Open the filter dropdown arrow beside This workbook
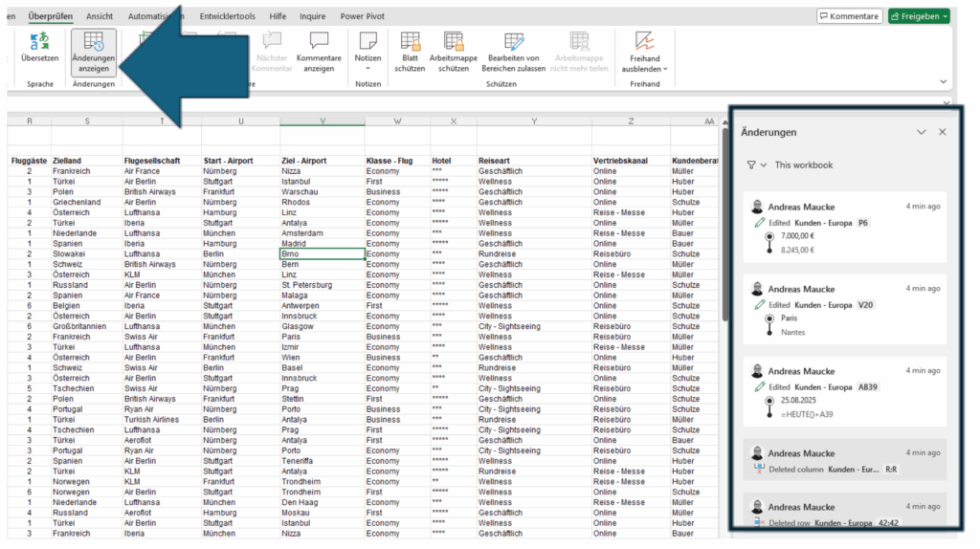This screenshot has width=980, height=549. click(763, 165)
